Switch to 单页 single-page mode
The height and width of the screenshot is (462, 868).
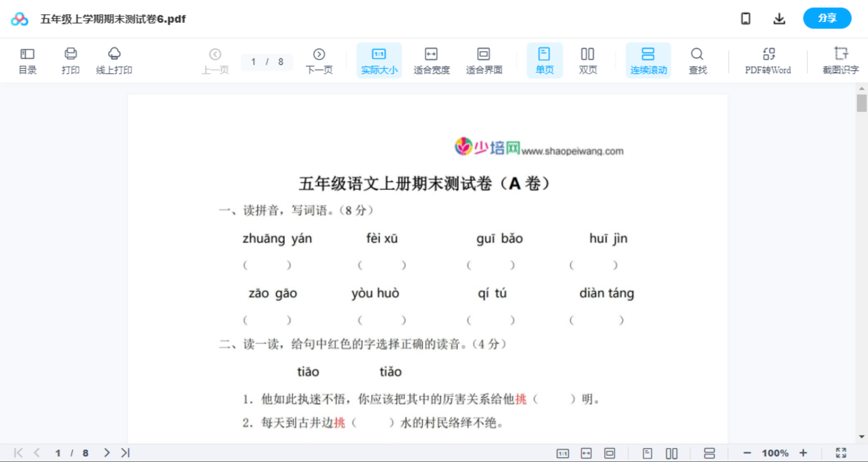[544, 60]
